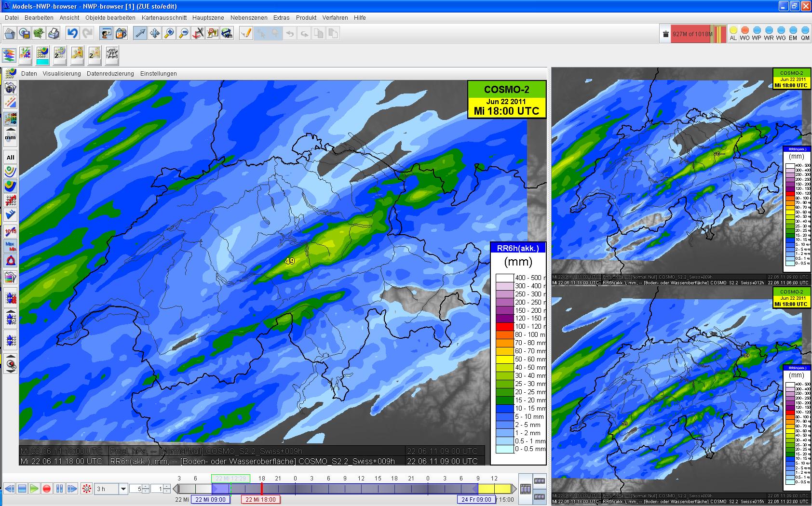The image size is (812, 506).
Task: Click the pencil drawing tool icon
Action: pyautogui.click(x=246, y=33)
